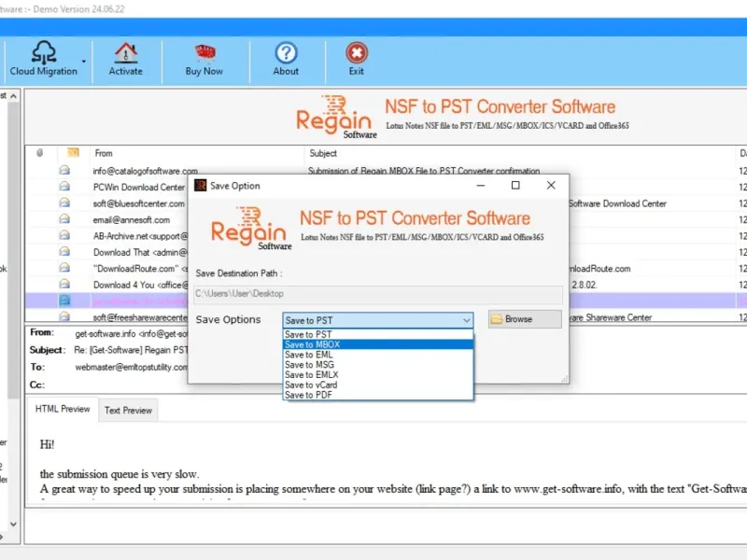The width and height of the screenshot is (747, 560).
Task: Click the attachment column header icon
Action: pos(40,153)
